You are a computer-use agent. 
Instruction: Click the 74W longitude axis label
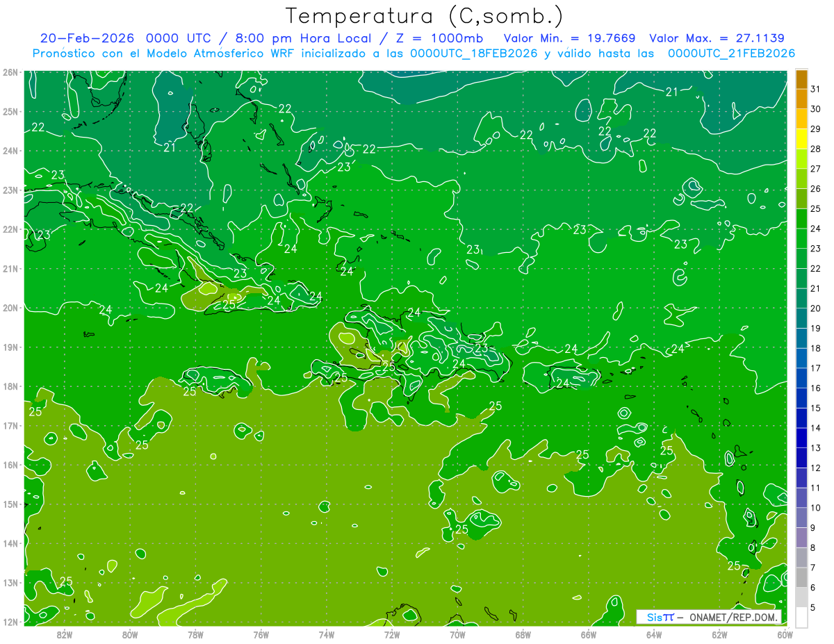pyautogui.click(x=327, y=634)
